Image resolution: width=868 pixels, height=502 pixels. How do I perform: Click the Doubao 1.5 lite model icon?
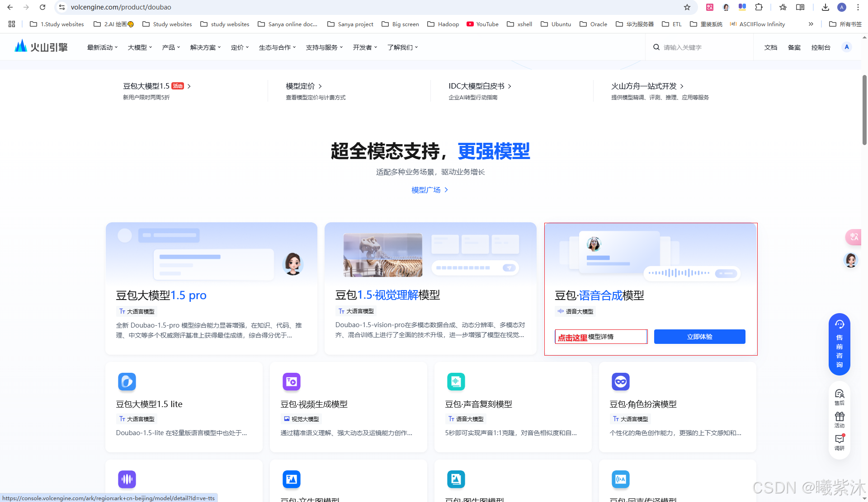point(127,382)
